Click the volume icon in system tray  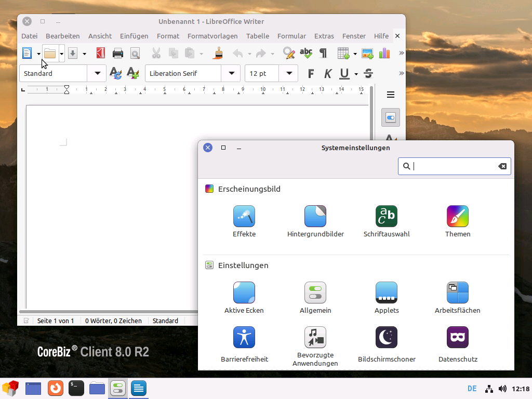click(502, 389)
